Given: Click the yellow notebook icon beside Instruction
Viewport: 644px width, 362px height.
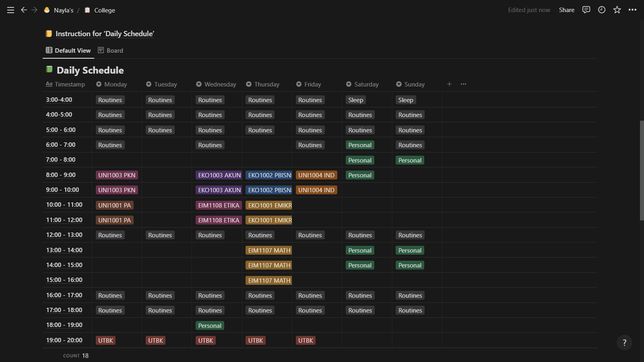Looking at the screenshot, I should pos(49,34).
